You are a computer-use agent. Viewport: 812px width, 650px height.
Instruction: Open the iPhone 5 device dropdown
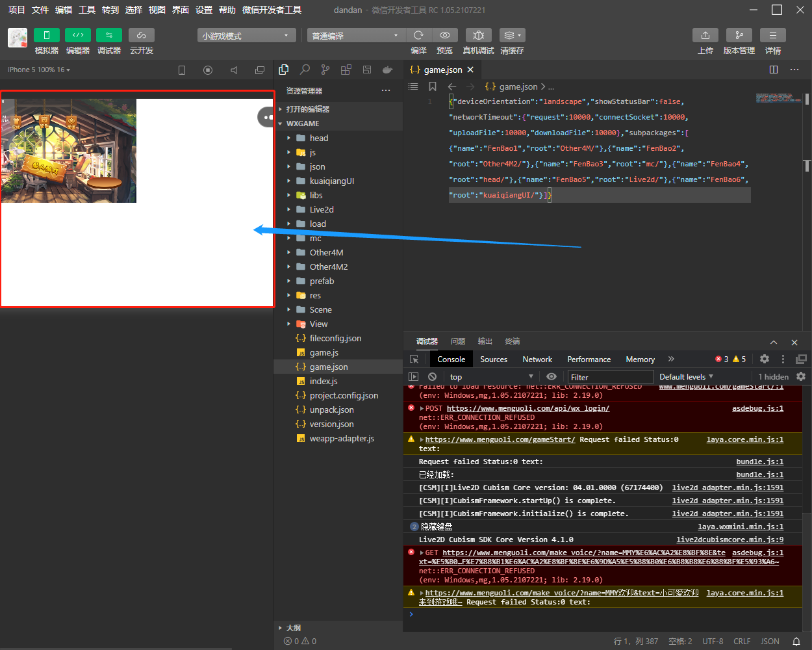tap(39, 70)
